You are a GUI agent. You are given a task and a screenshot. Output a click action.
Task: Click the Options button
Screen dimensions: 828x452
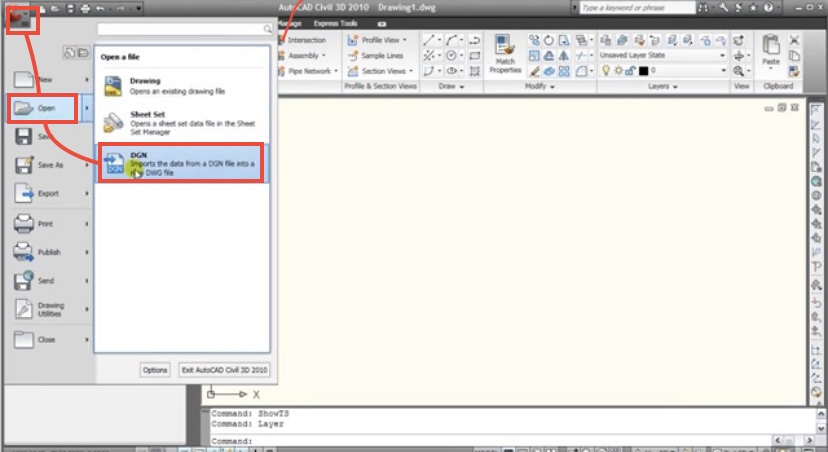(x=155, y=370)
